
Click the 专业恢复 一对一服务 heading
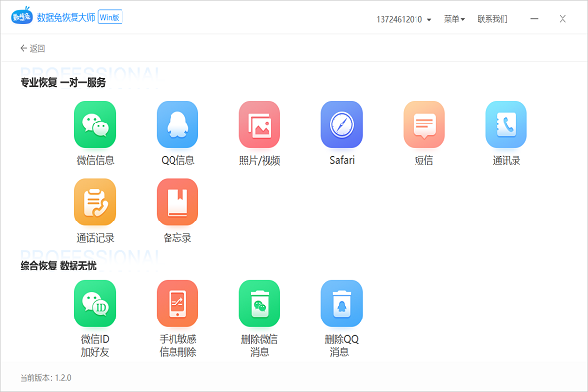[x=63, y=82]
